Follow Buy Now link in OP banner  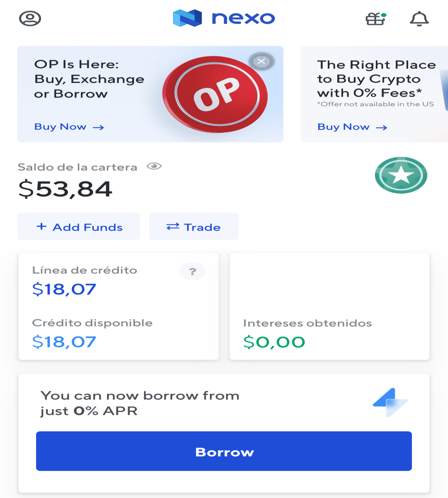tap(69, 127)
